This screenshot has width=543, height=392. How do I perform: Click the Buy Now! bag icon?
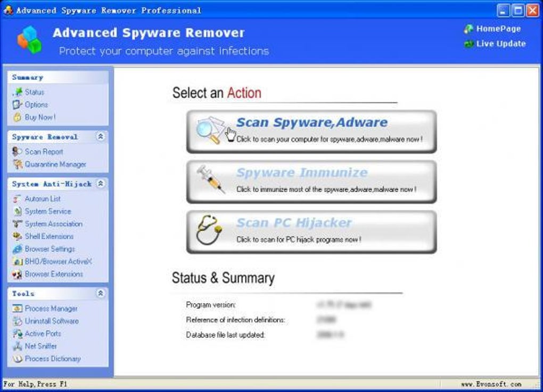pyautogui.click(x=18, y=117)
